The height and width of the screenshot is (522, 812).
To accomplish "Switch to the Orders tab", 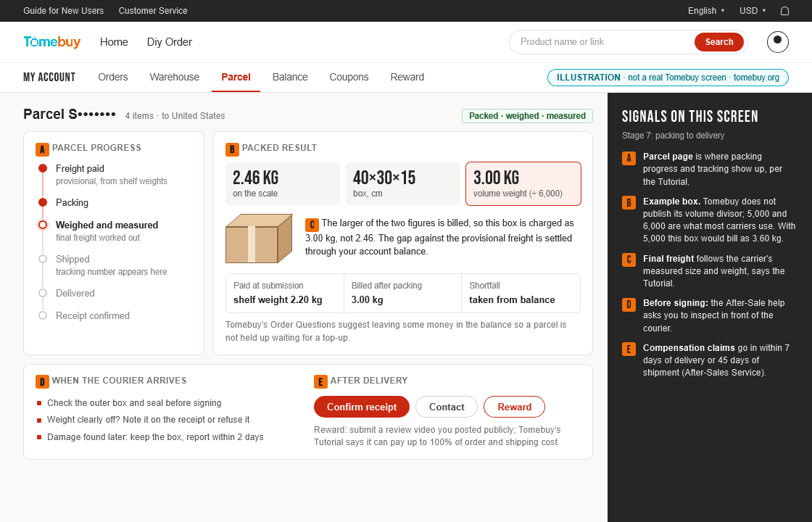I will tap(113, 77).
